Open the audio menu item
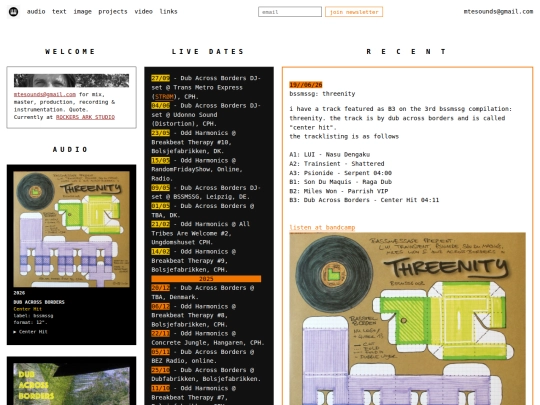The image size is (540, 405). tap(36, 11)
